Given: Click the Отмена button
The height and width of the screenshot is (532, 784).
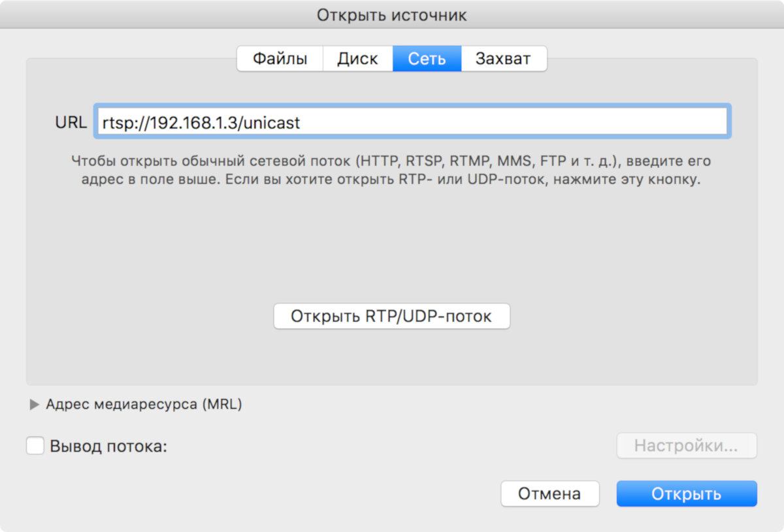Looking at the screenshot, I should pos(549,494).
